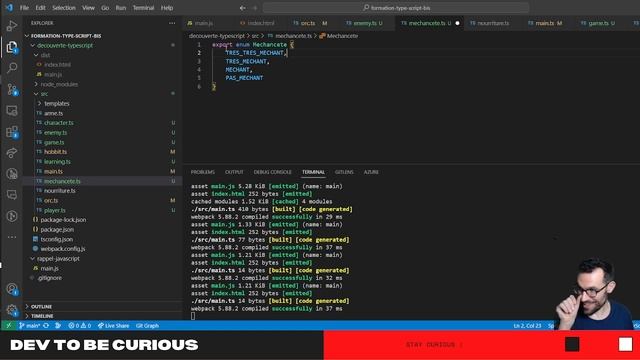Image resolution: width=640 pixels, height=360 pixels.
Task: Open the Edit menu
Action: click(x=40, y=8)
